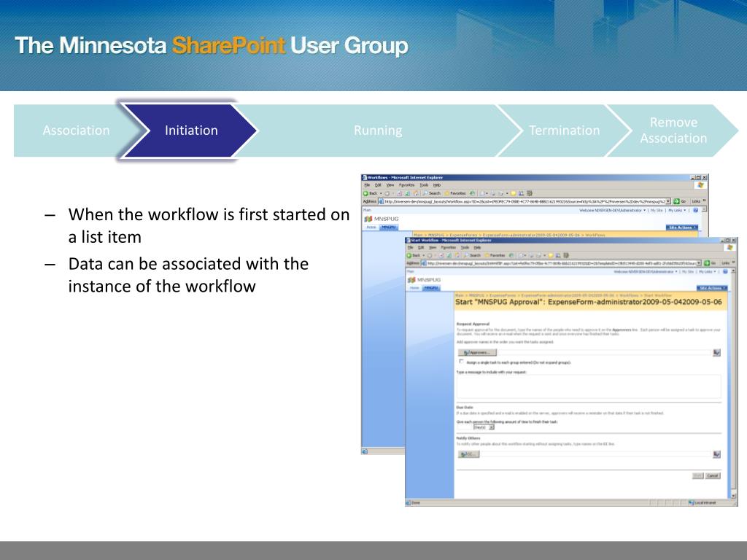Open My Links dropdown in Workflows window
747x560 pixels.
(677, 210)
